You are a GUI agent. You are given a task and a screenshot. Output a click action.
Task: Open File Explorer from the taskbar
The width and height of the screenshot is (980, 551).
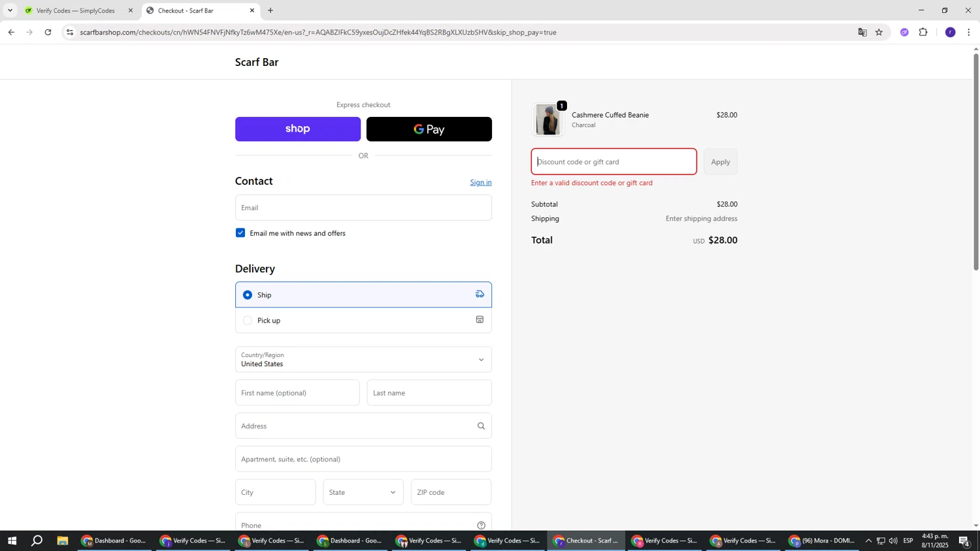click(x=63, y=541)
